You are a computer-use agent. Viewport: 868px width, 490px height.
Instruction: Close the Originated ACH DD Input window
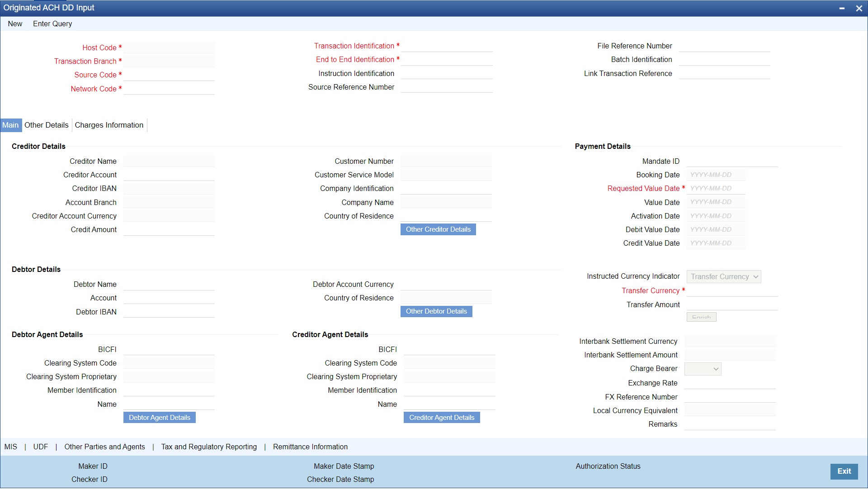point(859,8)
